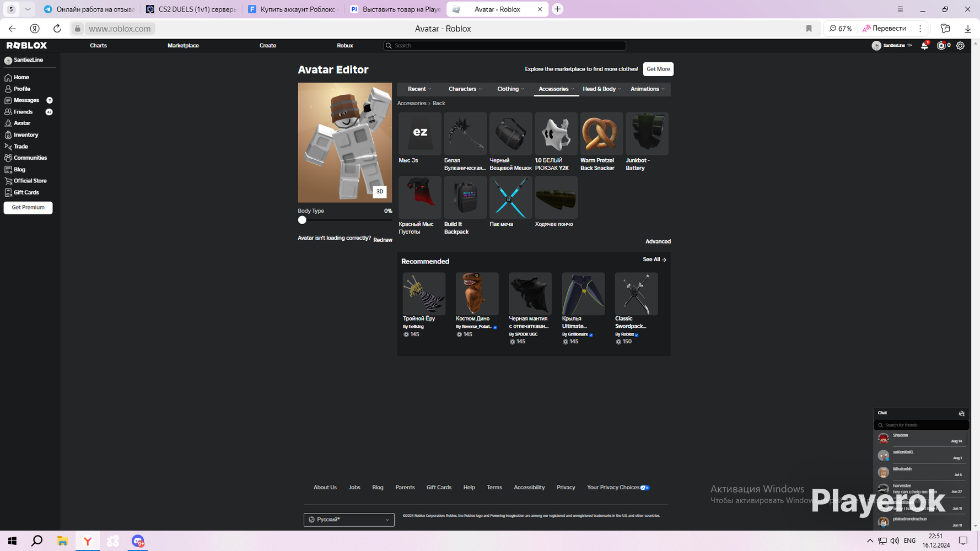Click the Roblox search field

click(x=505, y=46)
